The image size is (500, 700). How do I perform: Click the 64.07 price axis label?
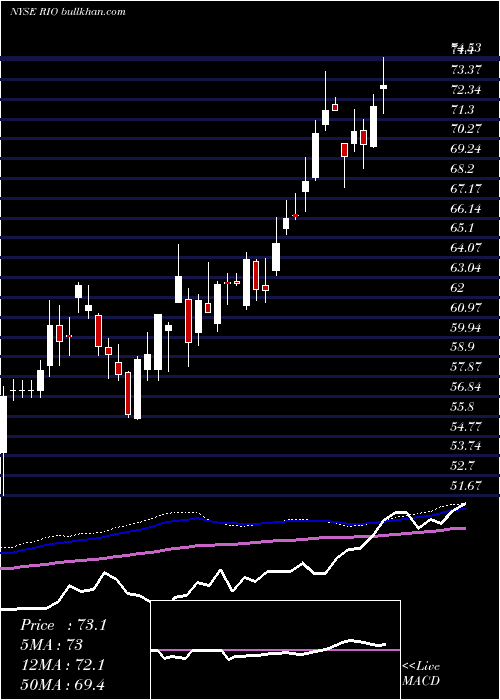(467, 248)
